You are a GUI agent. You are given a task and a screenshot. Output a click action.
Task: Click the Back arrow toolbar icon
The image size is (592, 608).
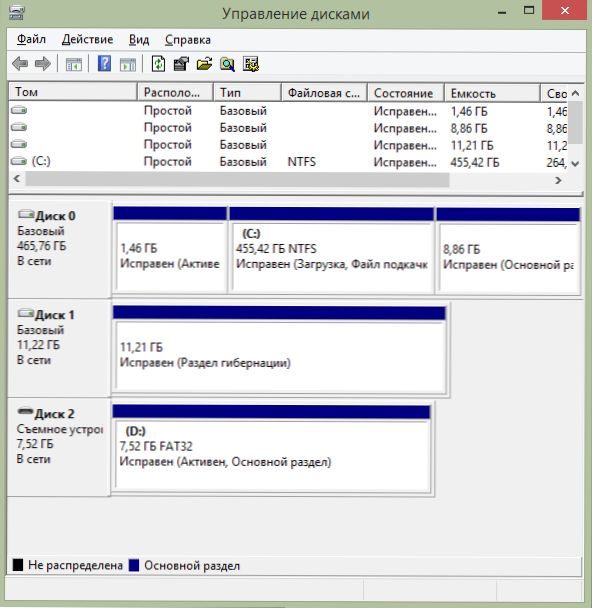(19, 64)
